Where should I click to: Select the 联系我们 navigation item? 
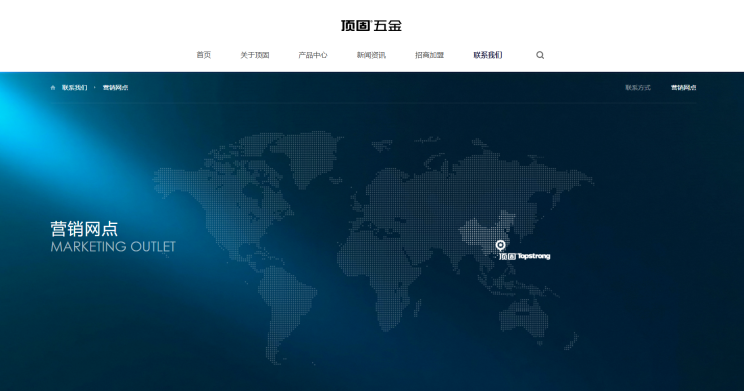tap(488, 55)
